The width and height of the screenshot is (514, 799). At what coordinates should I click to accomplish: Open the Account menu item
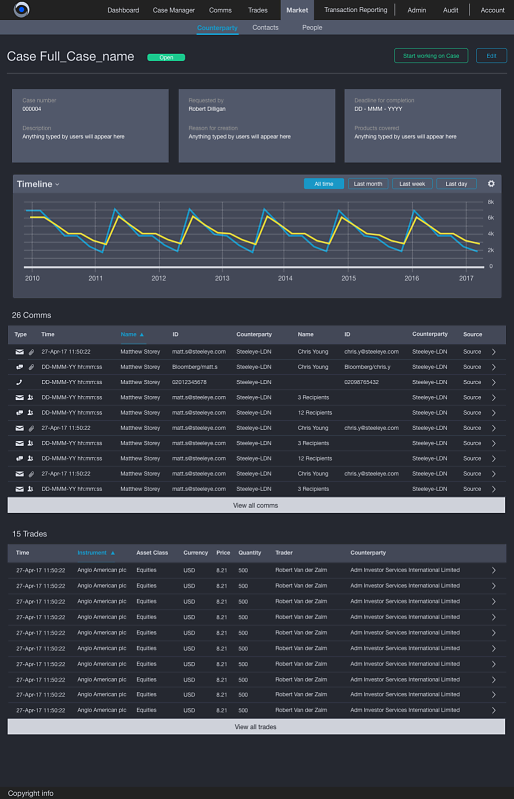493,10
